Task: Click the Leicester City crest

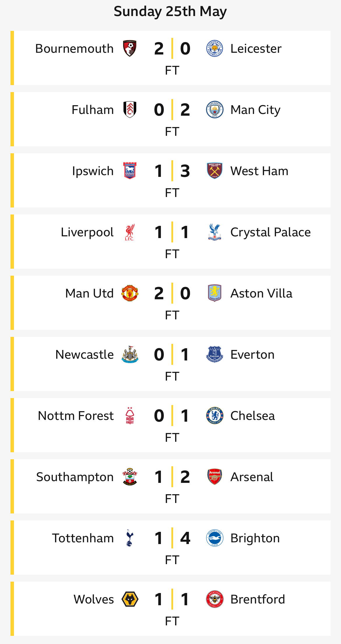Action: [215, 48]
